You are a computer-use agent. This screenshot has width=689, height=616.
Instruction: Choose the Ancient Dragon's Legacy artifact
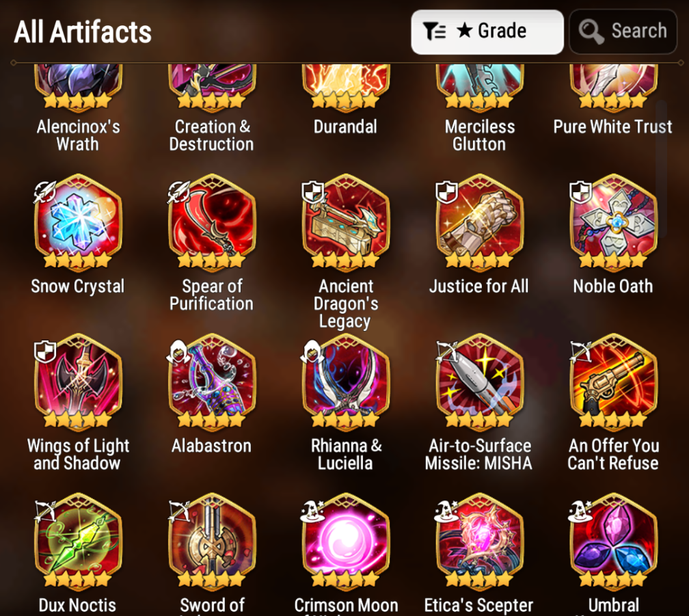(x=346, y=221)
